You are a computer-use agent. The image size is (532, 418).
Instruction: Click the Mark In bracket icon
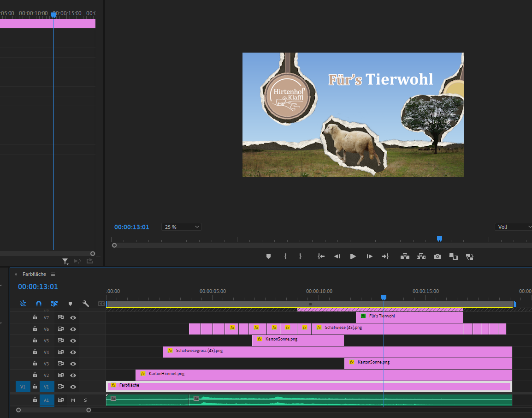(x=285, y=257)
